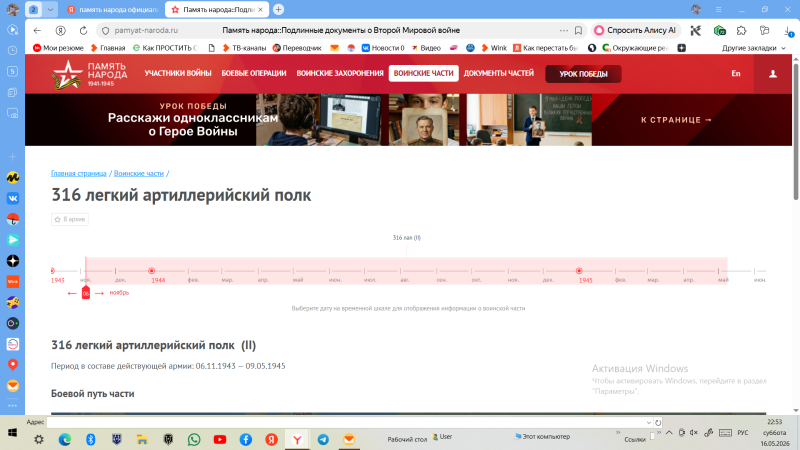Open YouTube from the taskbar
800x450 pixels.
[x=220, y=439]
